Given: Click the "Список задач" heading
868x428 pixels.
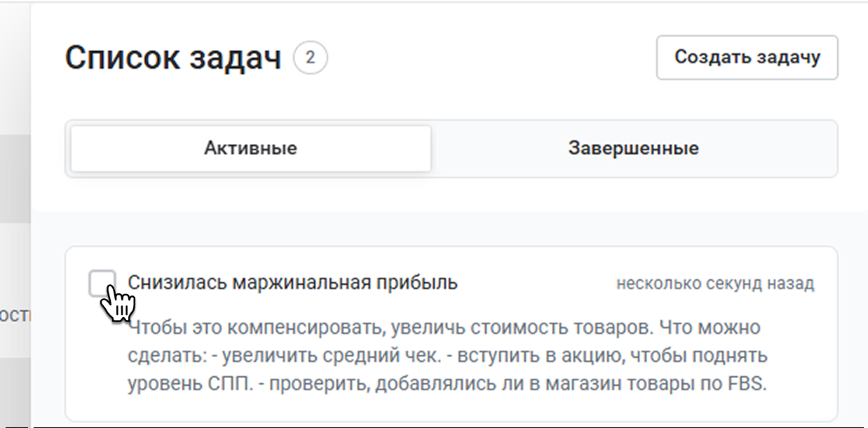Looking at the screenshot, I should (x=172, y=58).
